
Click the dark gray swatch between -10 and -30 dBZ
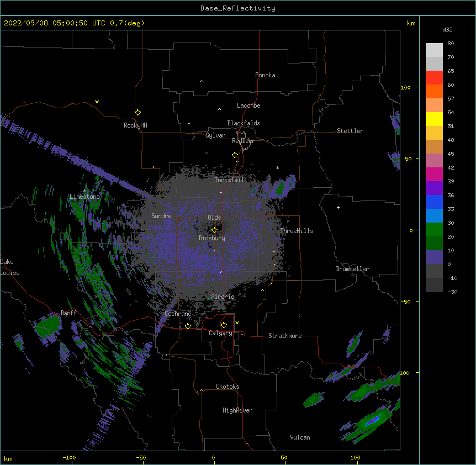[434, 285]
